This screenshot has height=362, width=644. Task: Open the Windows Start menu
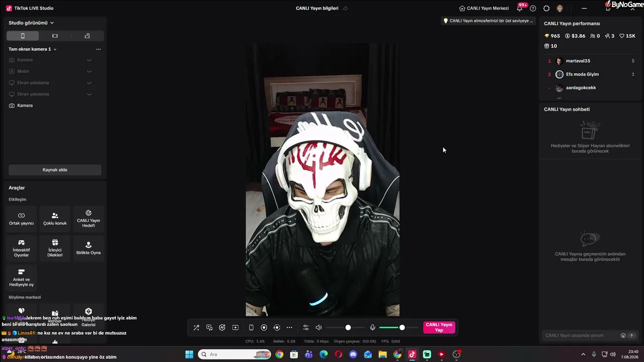coord(189,354)
